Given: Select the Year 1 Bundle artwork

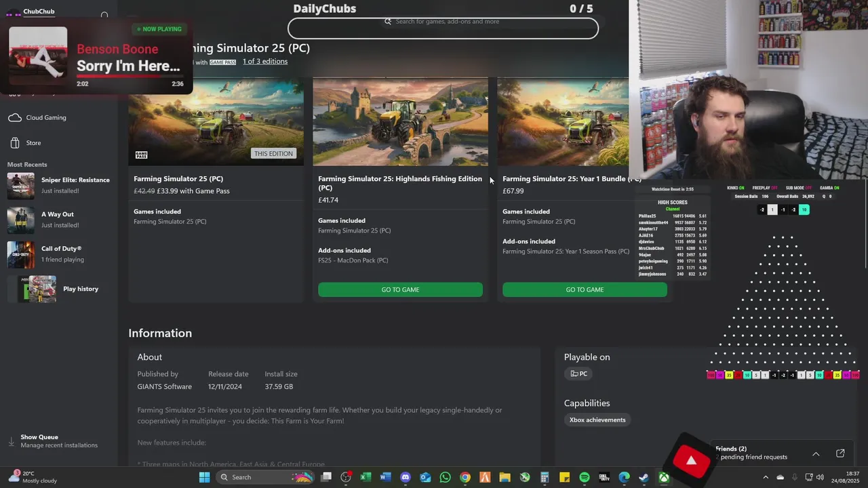Looking at the screenshot, I should [563, 121].
